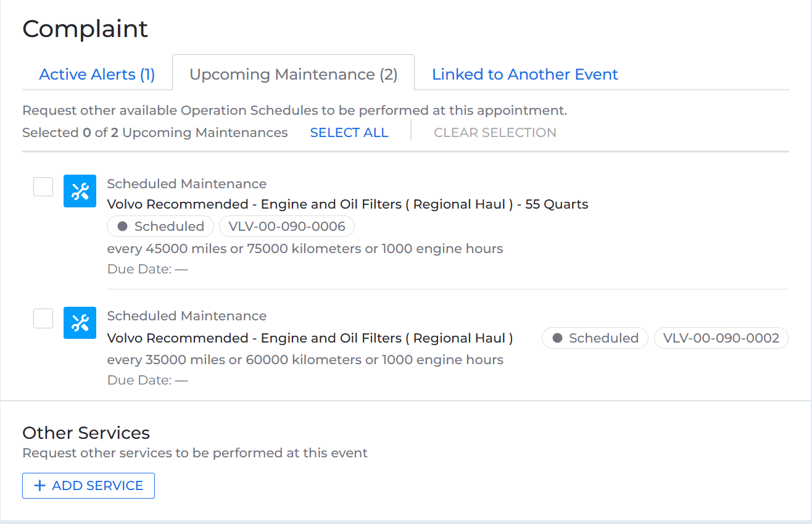Click the Scheduled status pill on the second maintenance
This screenshot has width=812, height=524.
(x=594, y=338)
